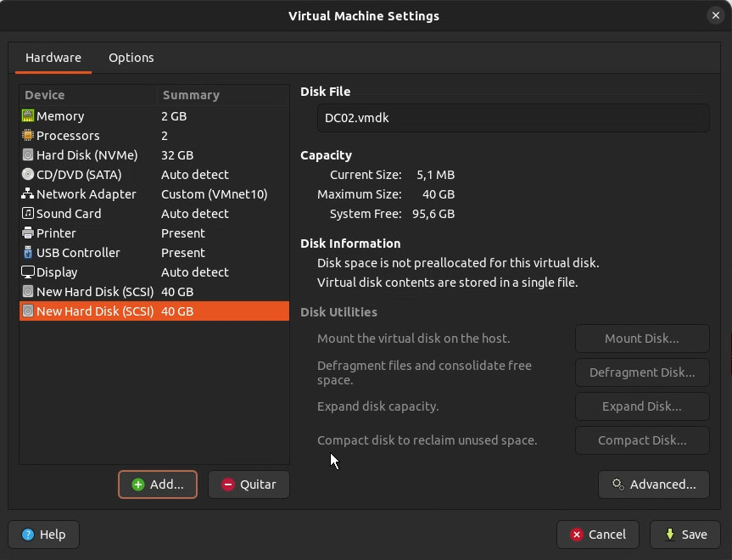Select the Network Adapter icon

click(28, 194)
